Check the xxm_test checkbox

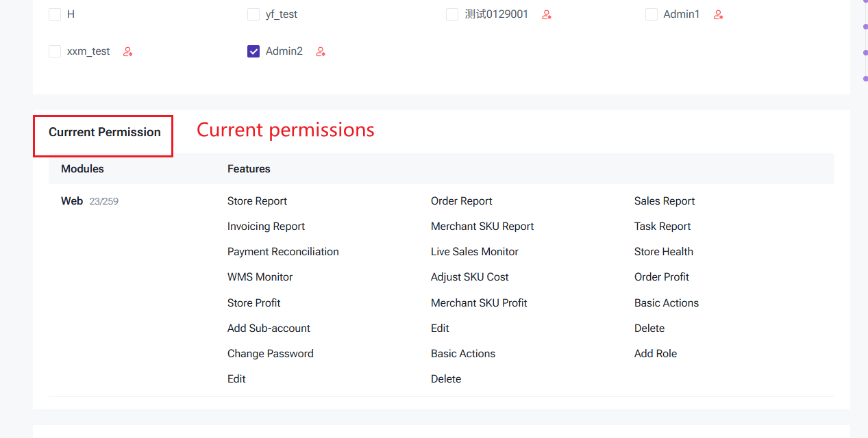(55, 51)
